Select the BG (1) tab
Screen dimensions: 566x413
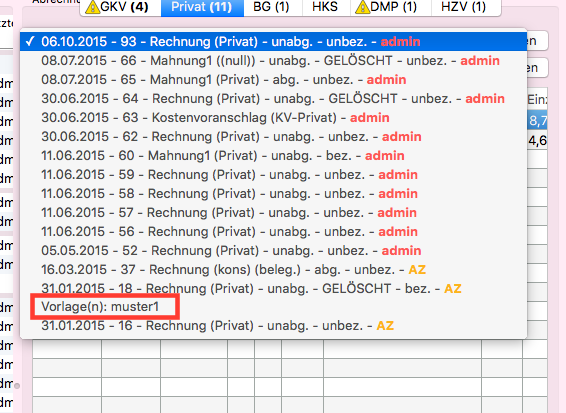271,7
